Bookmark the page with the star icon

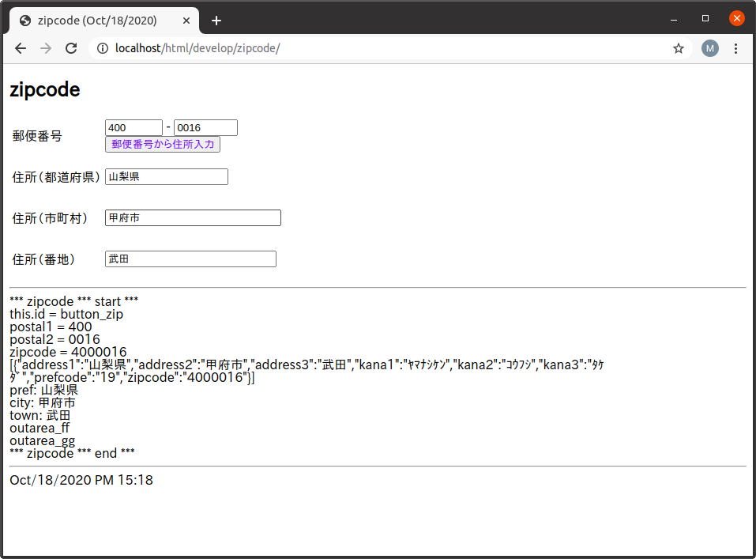coord(678,48)
